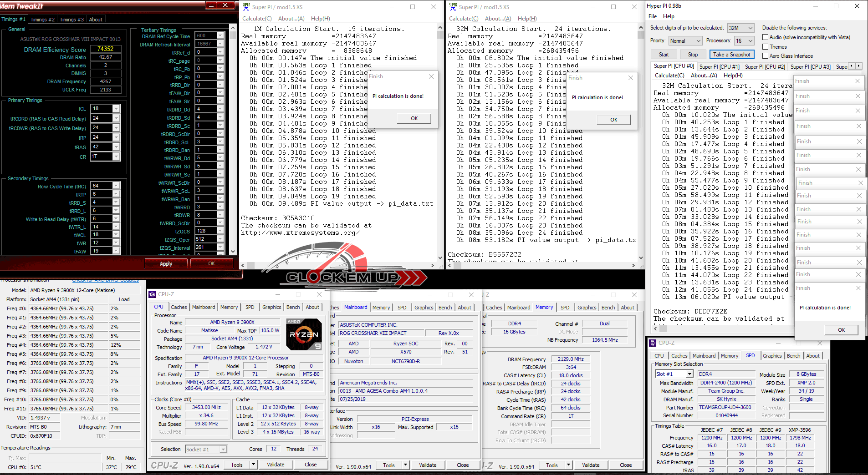The height and width of the screenshot is (475, 868).
Task: Click the Apply button in MemTweakIt
Action: coord(166,264)
